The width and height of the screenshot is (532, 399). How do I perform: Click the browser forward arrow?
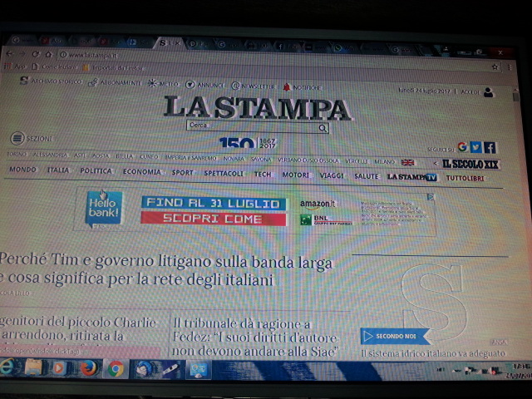point(22,53)
